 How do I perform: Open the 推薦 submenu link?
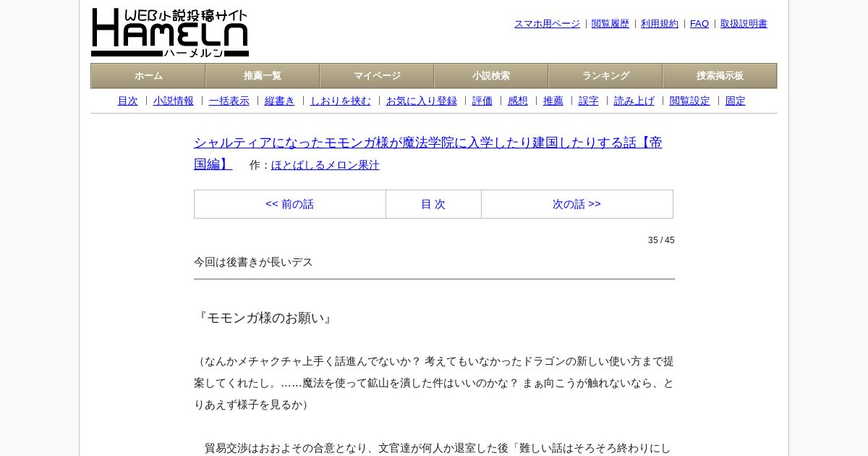553,101
